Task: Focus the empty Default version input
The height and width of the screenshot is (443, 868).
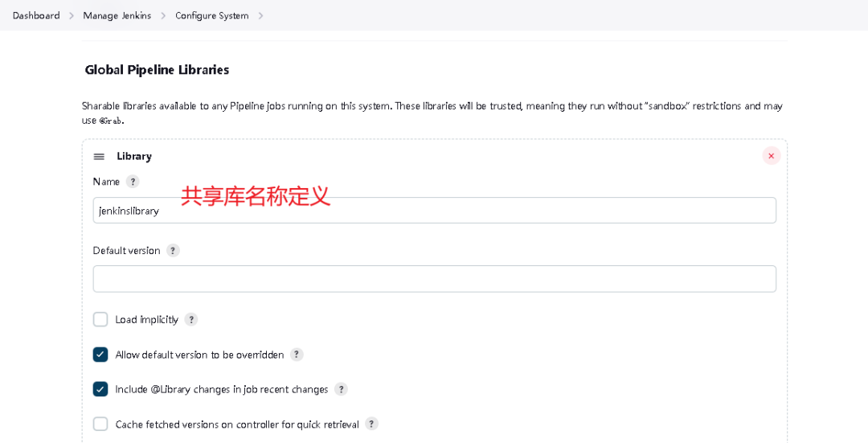Action: tap(435, 279)
